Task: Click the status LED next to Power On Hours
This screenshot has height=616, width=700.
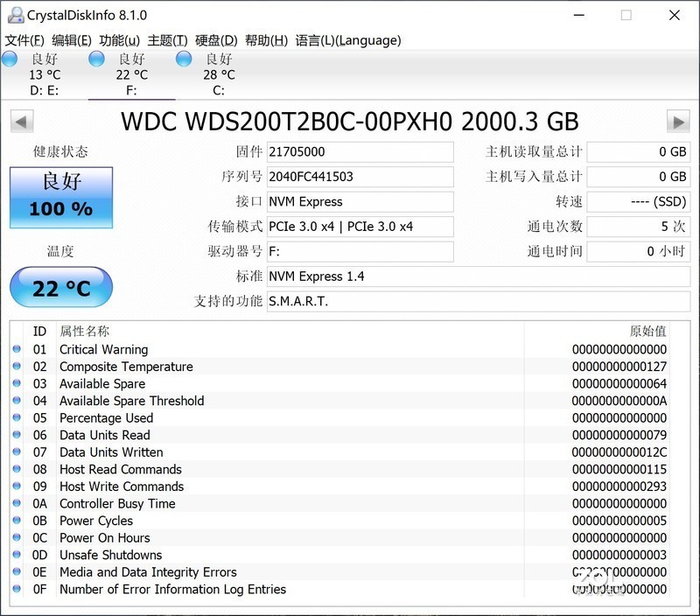Action: [17, 537]
